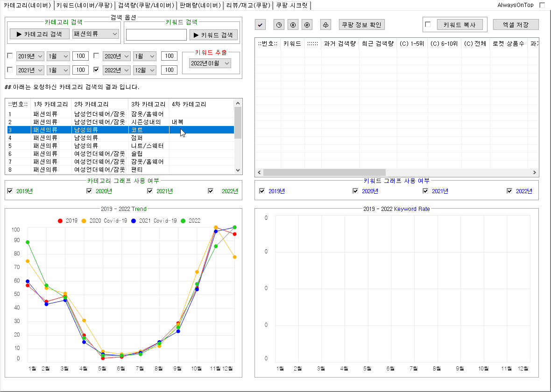Click the 100 value field in the 2022년 row

(169, 70)
